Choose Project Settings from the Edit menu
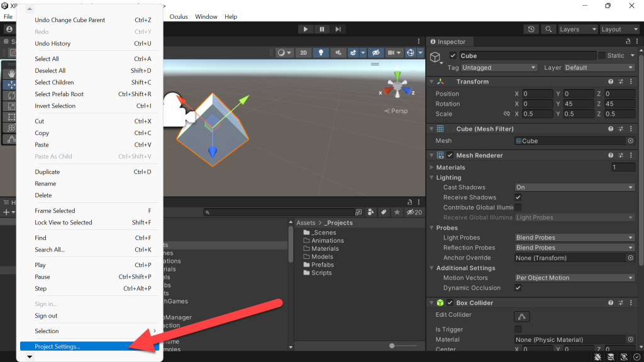This screenshot has height=362, width=644. point(89,346)
